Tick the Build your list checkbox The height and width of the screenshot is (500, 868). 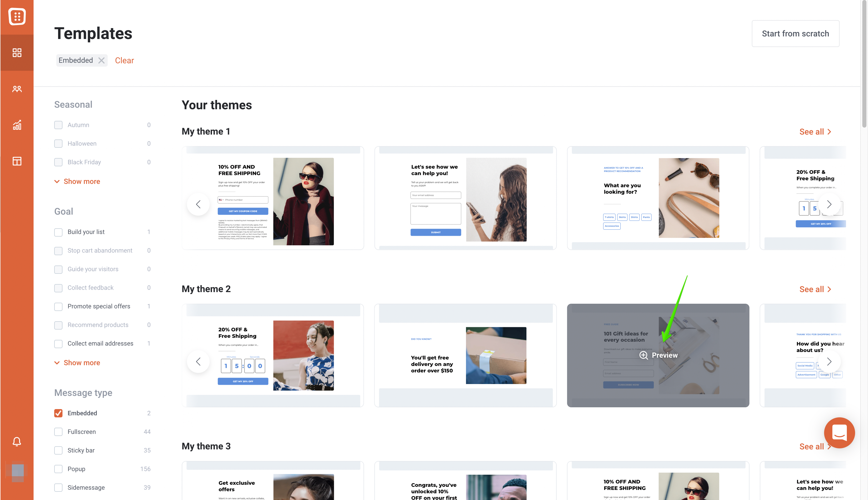click(58, 232)
